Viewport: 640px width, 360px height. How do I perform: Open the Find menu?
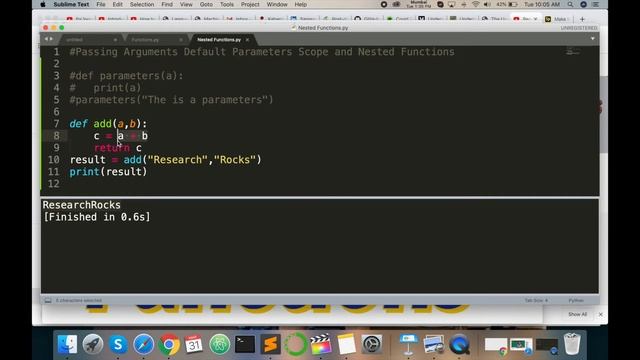167,4
